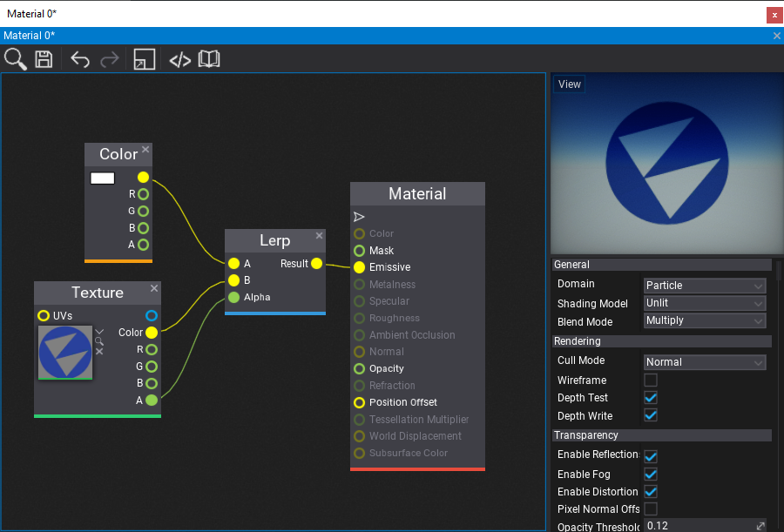784x532 pixels.
Task: Uncheck Enable Reflections checkbox
Action: pos(651,456)
